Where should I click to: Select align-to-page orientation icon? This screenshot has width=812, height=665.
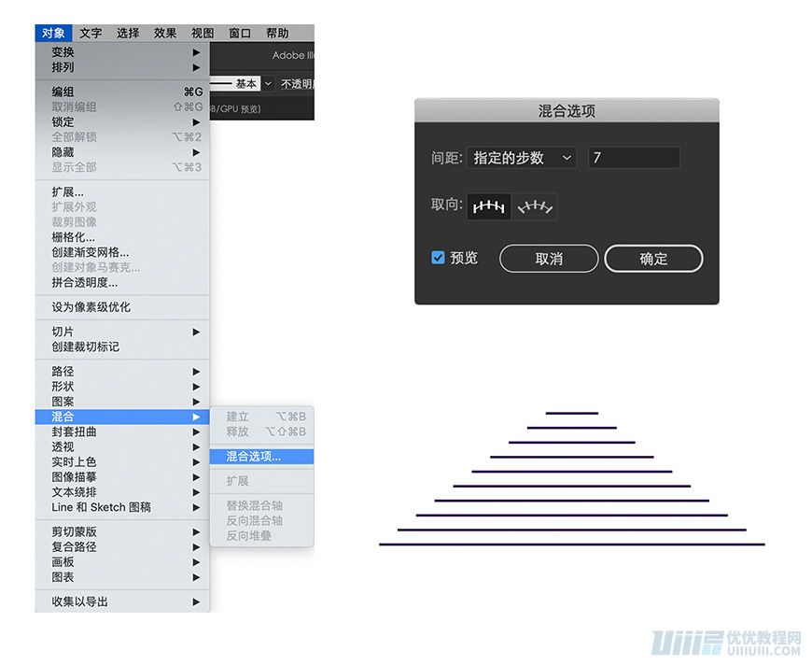pyautogui.click(x=489, y=206)
